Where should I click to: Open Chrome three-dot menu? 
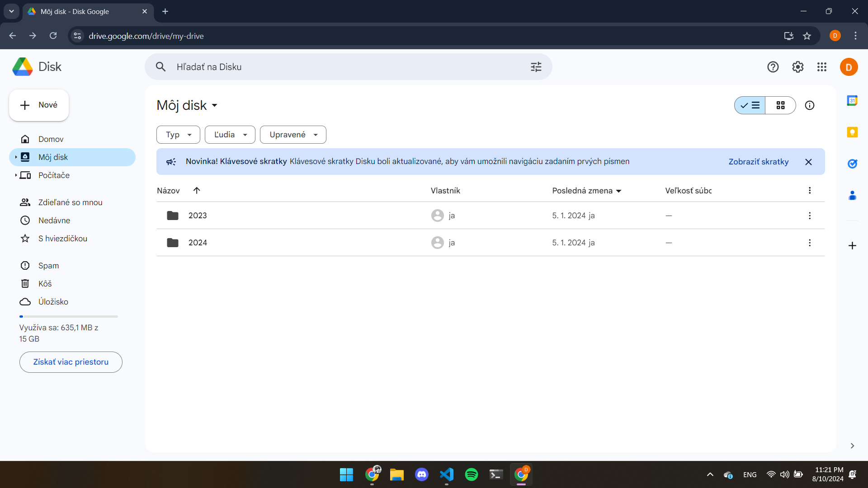[855, 36]
